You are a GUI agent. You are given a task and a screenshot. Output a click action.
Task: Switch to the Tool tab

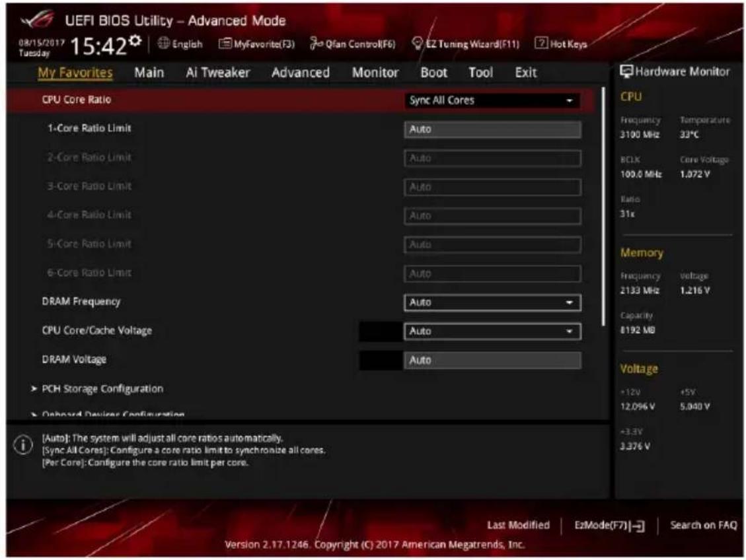(x=480, y=73)
